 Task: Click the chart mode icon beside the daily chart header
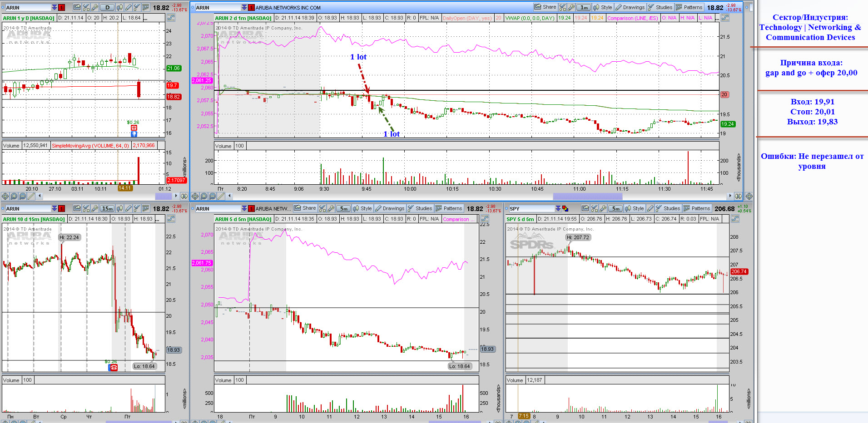coord(171,18)
